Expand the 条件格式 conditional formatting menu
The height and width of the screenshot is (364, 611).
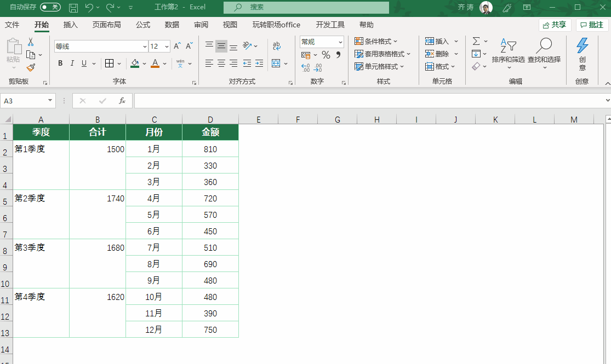(376, 41)
